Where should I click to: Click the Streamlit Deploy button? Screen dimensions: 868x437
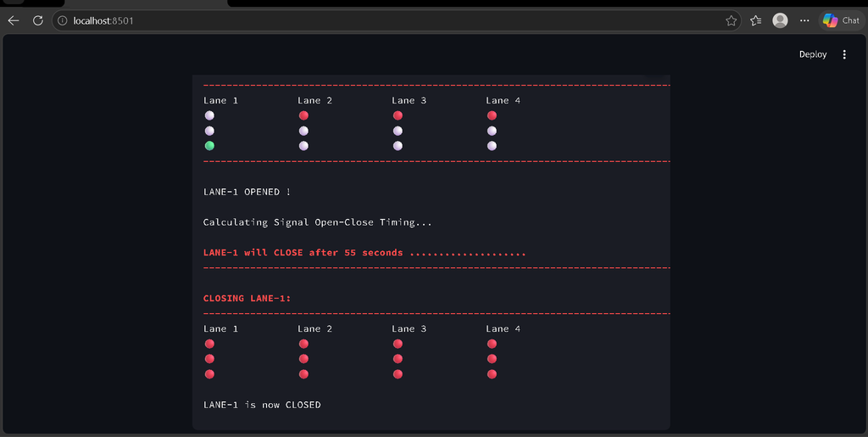click(x=813, y=54)
